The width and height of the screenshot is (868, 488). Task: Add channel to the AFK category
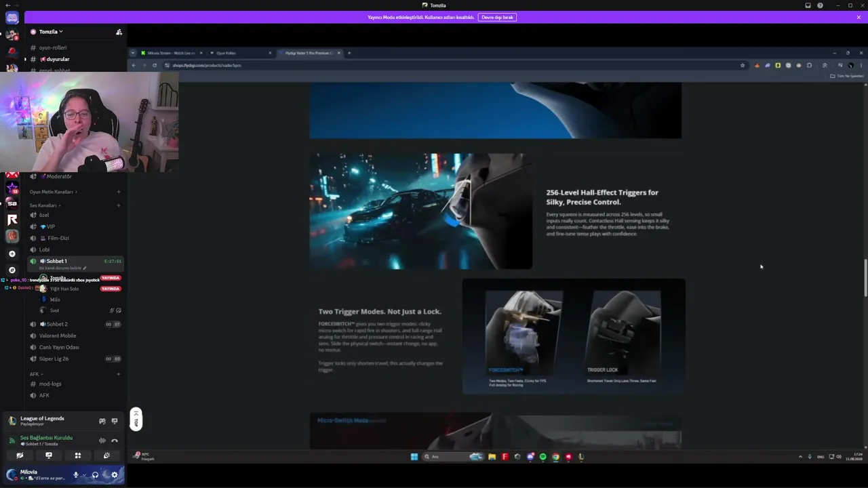pos(119,374)
